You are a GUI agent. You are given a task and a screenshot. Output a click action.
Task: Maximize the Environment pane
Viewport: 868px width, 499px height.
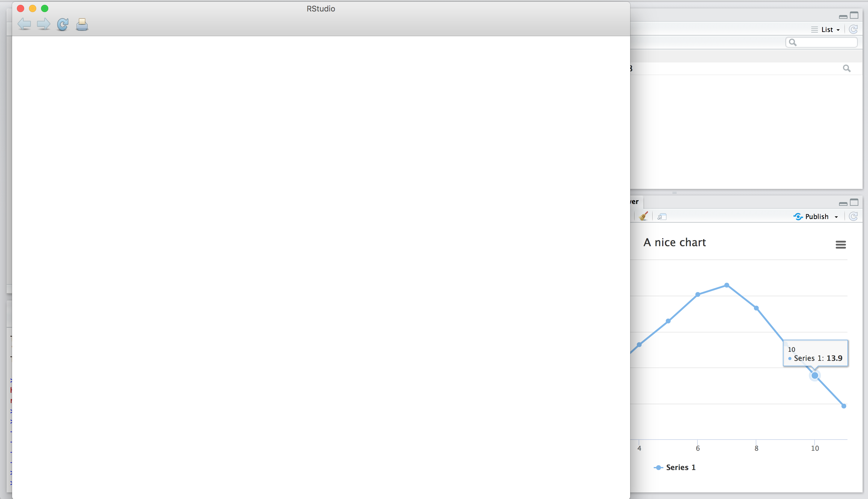[x=854, y=15]
